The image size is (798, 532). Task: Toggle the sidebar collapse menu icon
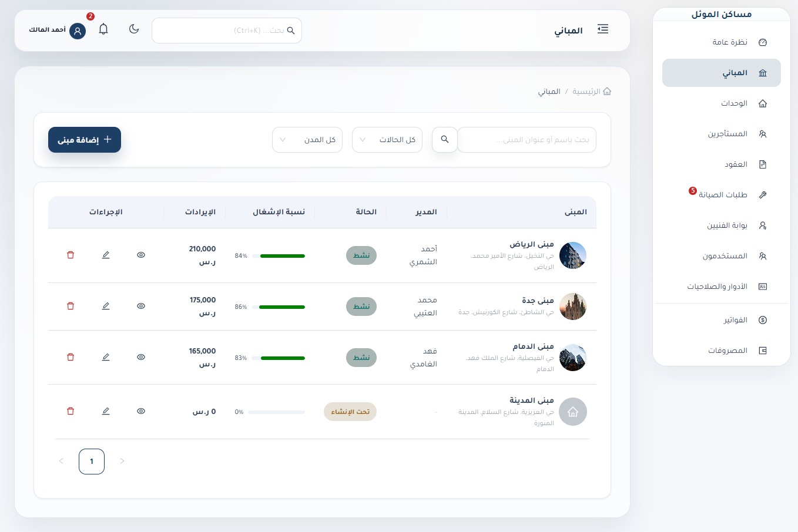point(603,29)
